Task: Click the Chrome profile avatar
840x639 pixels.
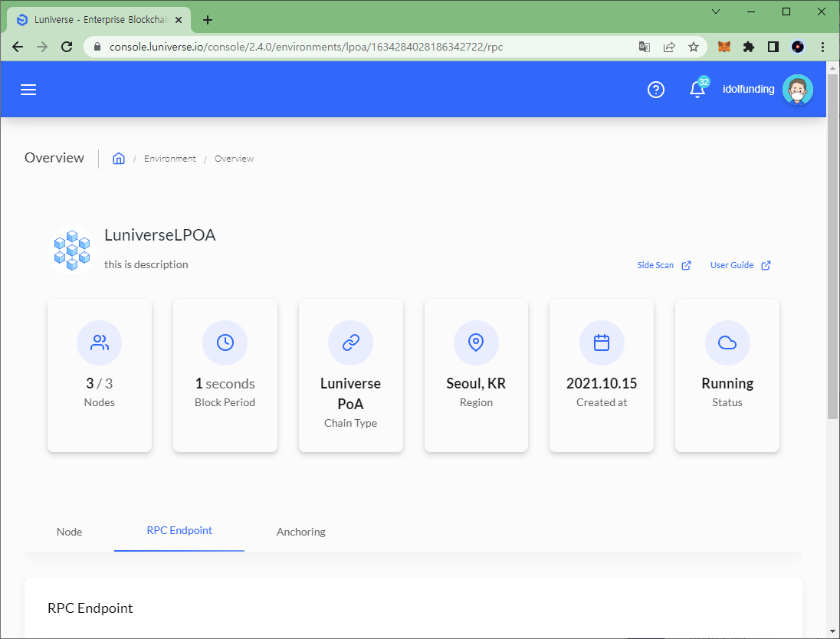Action: click(798, 48)
